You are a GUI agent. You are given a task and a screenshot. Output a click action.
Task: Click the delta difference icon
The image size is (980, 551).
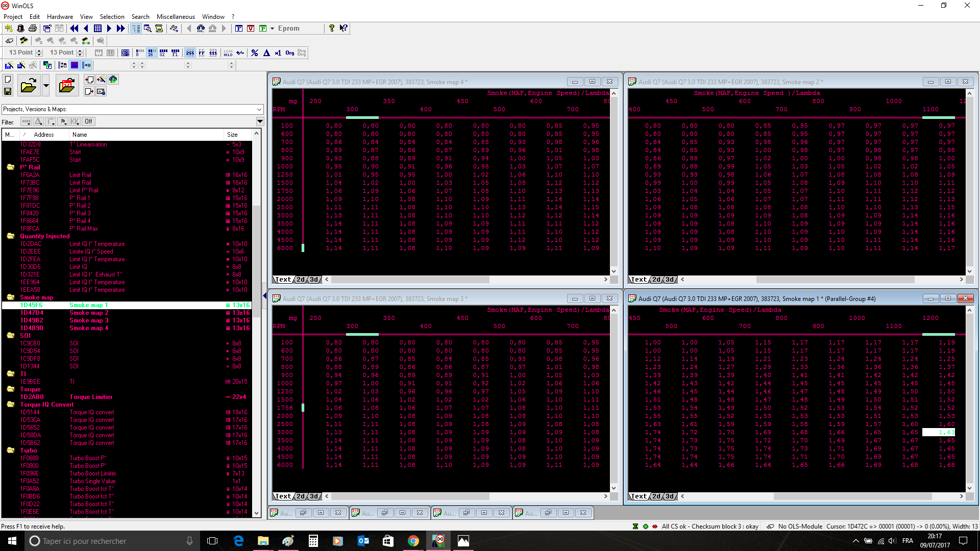tap(266, 53)
